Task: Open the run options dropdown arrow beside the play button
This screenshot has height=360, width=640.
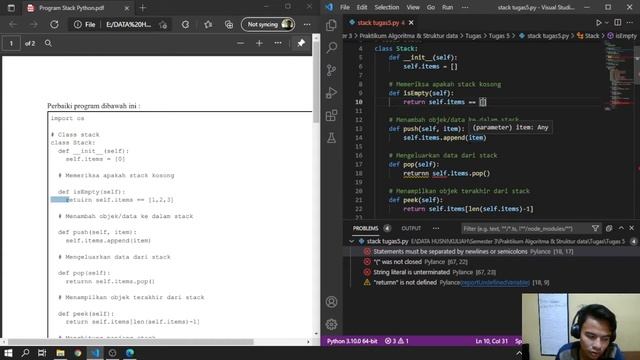Action: click(x=607, y=23)
